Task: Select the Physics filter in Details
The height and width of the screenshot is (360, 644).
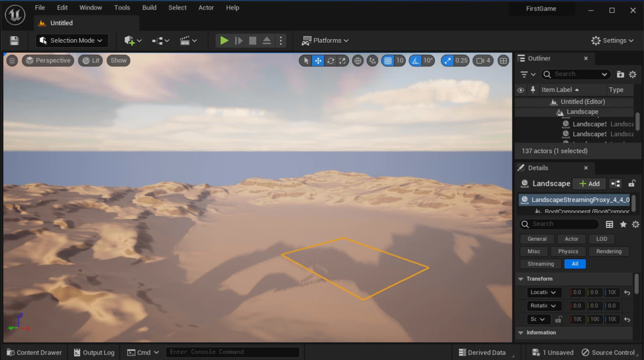Action: (x=568, y=252)
